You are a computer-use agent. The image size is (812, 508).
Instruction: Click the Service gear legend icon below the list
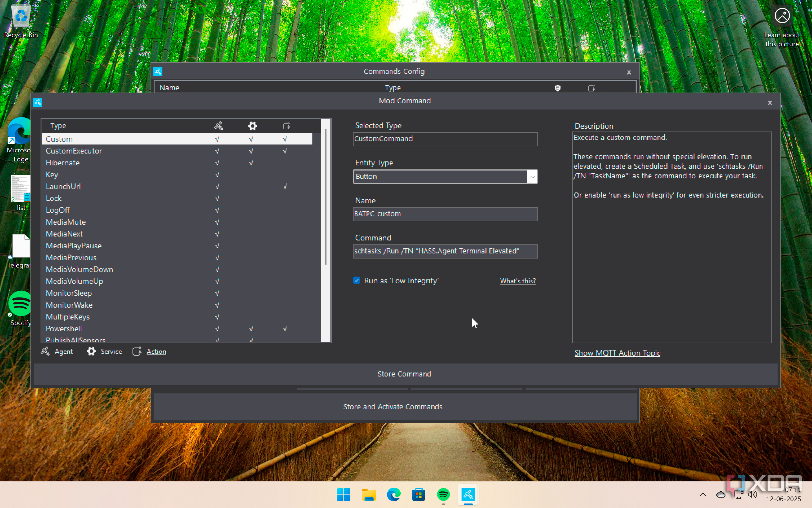pyautogui.click(x=91, y=351)
